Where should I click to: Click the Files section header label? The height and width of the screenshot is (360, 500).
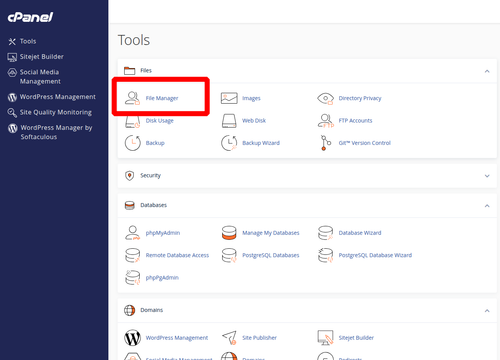tap(146, 70)
